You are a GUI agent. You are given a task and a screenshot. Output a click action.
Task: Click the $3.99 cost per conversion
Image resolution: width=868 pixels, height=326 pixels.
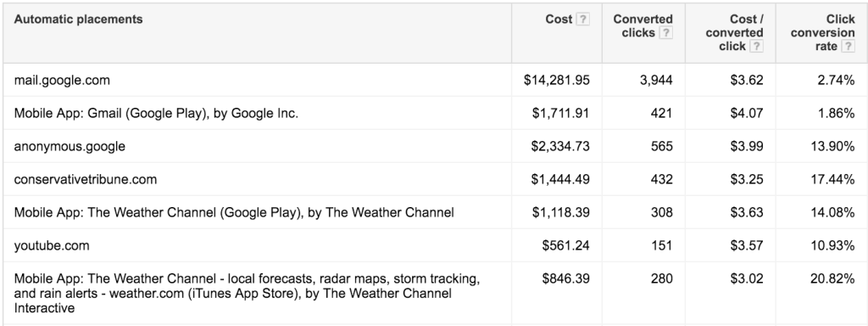tap(746, 146)
